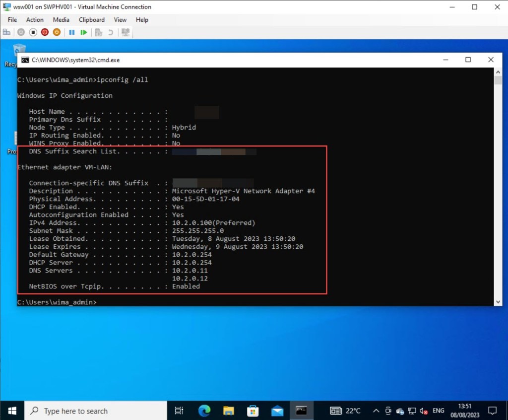The image size is (508, 420).
Task: Click the muted volume icon in system tray
Action: (x=424, y=411)
